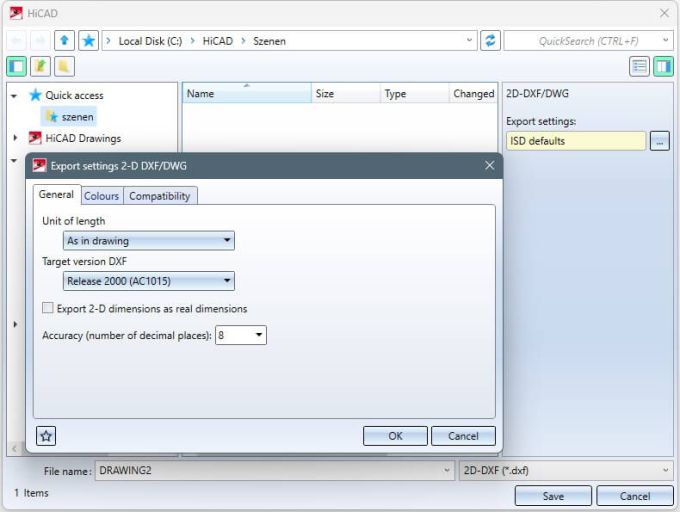Click the yellow folder toolbar icon

pyautogui.click(x=64, y=67)
